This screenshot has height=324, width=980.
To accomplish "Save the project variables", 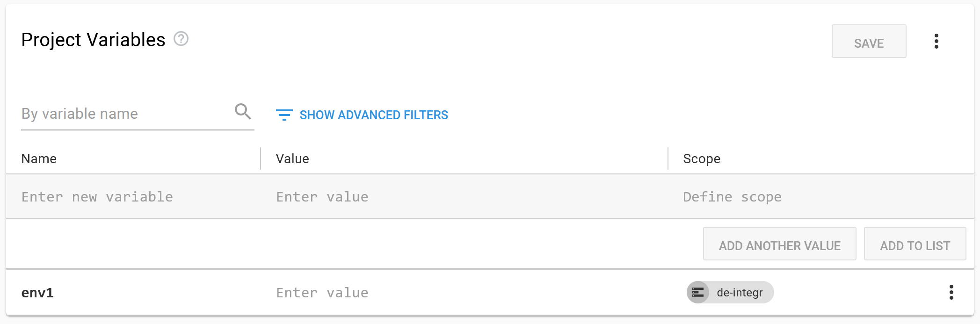I will coord(869,42).
